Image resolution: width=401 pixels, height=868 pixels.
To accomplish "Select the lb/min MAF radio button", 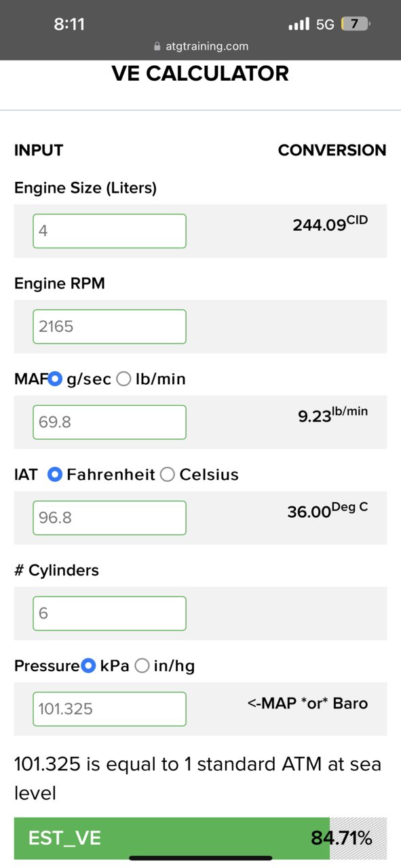I will (x=123, y=379).
